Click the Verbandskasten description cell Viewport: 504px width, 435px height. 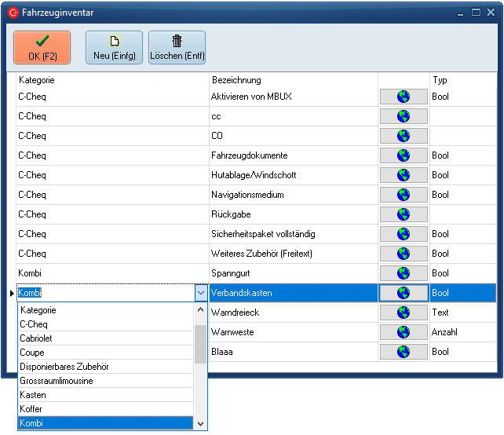coord(293,293)
